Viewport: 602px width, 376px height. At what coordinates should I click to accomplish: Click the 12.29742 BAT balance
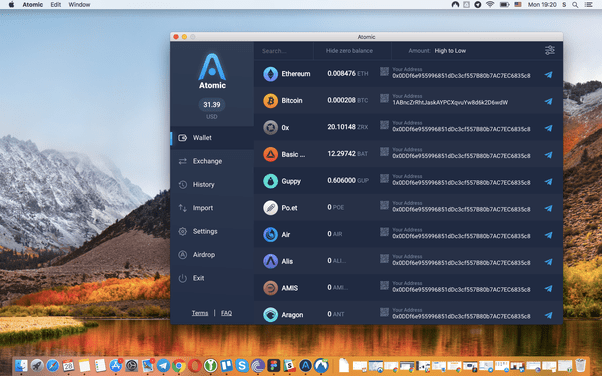347,154
